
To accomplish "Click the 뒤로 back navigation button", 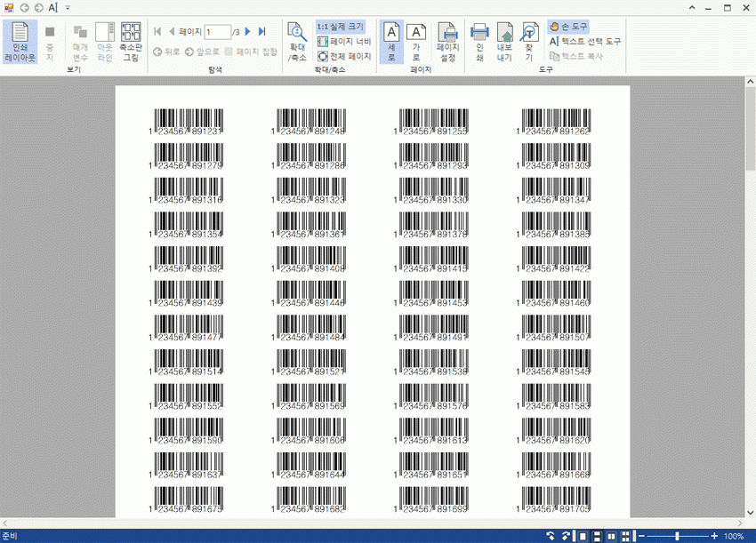I will click(x=166, y=52).
